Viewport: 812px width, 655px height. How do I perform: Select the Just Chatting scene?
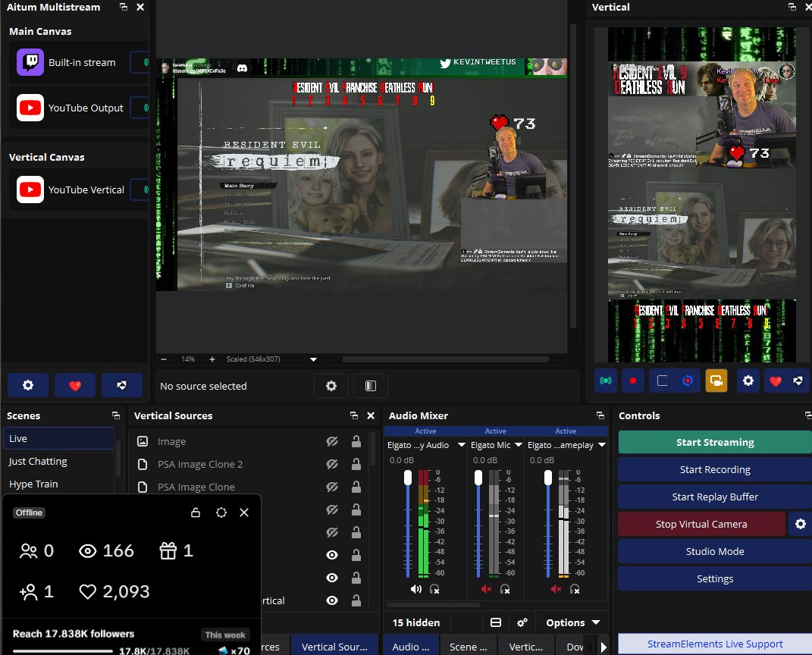58,461
